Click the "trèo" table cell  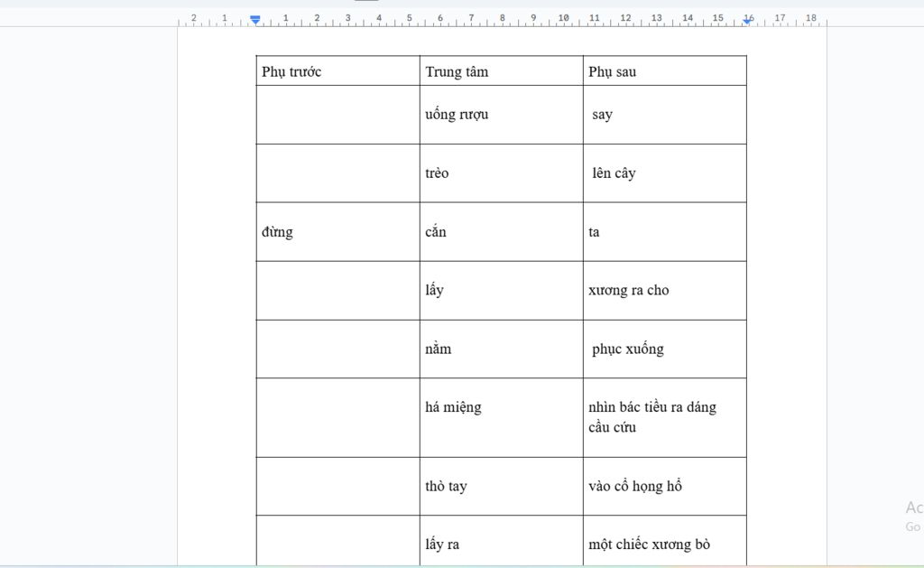pyautogui.click(x=437, y=173)
